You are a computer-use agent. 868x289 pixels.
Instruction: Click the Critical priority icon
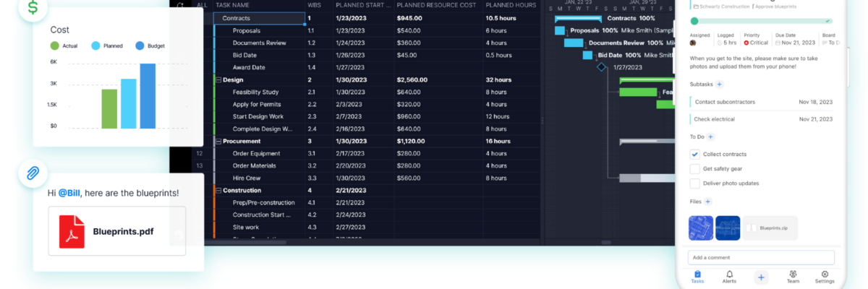(x=746, y=43)
